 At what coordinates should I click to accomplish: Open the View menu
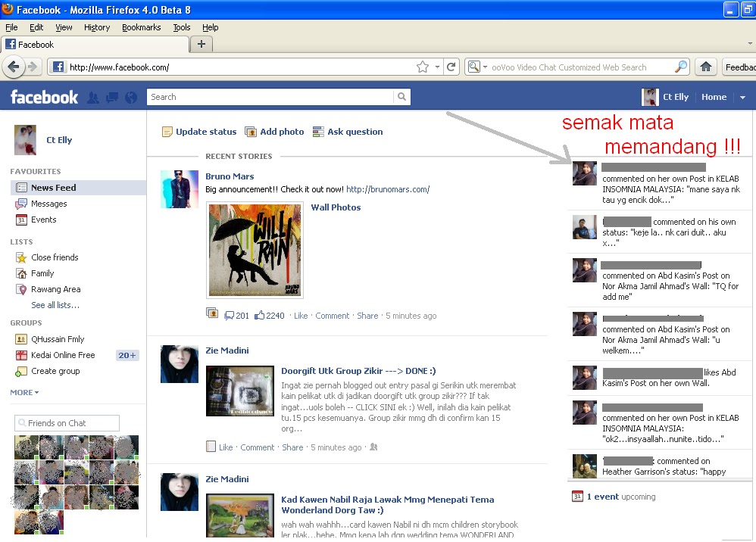point(64,27)
